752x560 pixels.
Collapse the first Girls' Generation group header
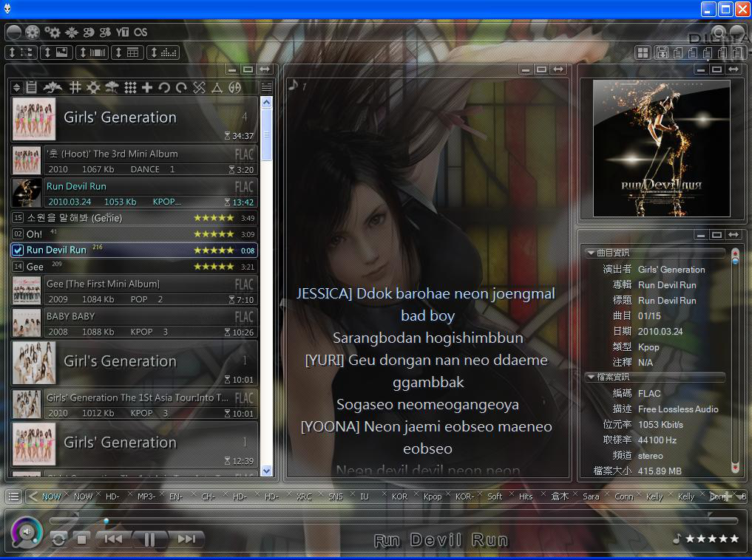point(135,119)
